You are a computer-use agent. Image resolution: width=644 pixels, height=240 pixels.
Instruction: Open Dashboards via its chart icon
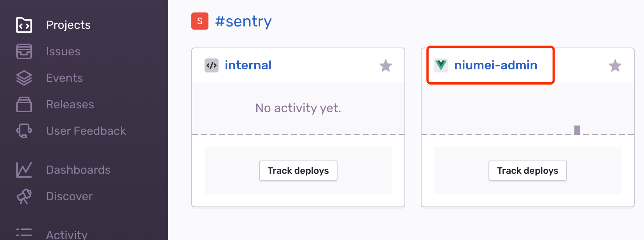coord(24,169)
